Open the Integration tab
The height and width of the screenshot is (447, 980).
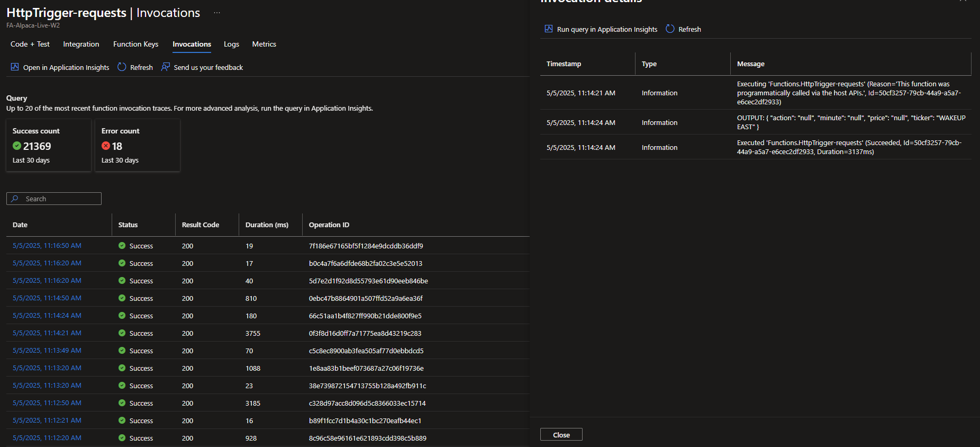pos(81,44)
